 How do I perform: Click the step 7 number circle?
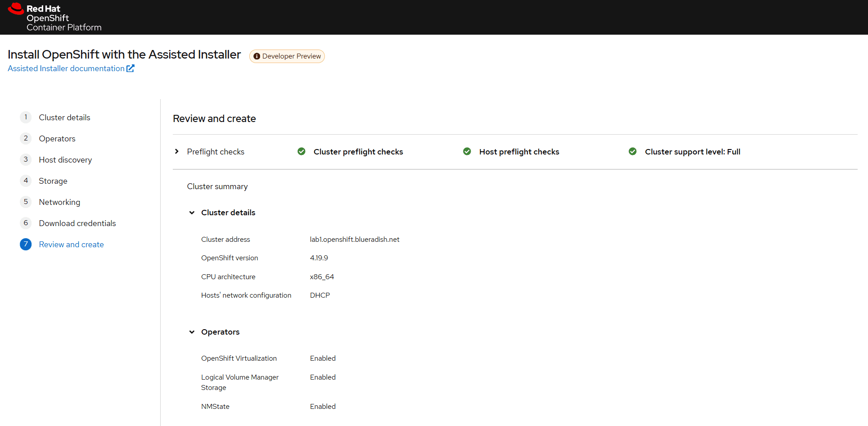click(26, 244)
